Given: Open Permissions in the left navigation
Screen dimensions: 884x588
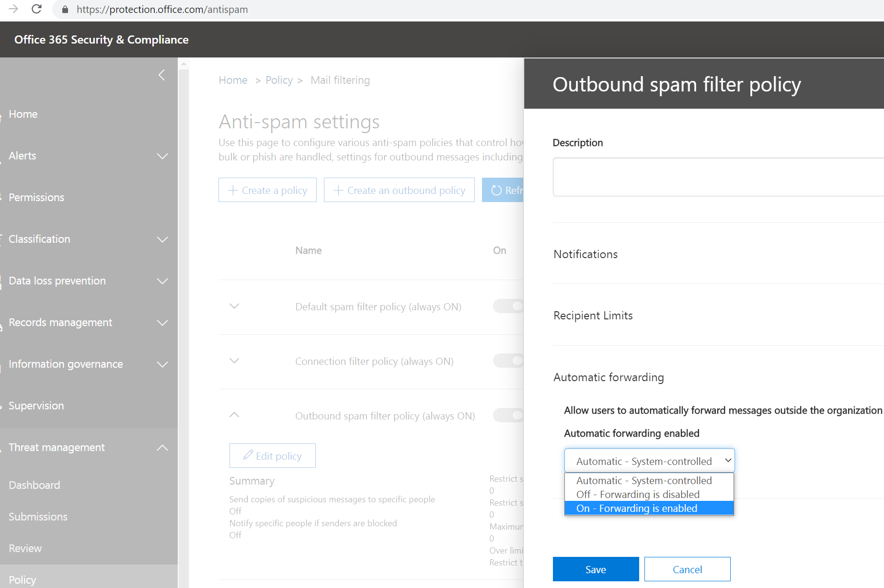Looking at the screenshot, I should click(36, 197).
